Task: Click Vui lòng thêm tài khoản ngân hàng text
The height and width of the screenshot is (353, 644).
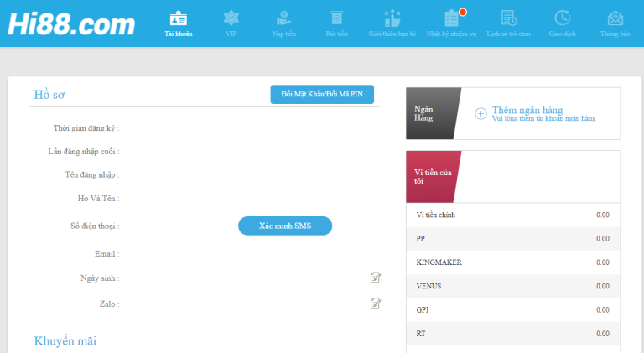Action: [x=543, y=118]
